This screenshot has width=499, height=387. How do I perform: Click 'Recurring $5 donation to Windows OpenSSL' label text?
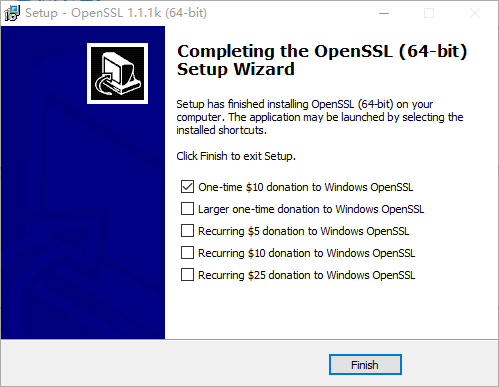pyautogui.click(x=304, y=231)
